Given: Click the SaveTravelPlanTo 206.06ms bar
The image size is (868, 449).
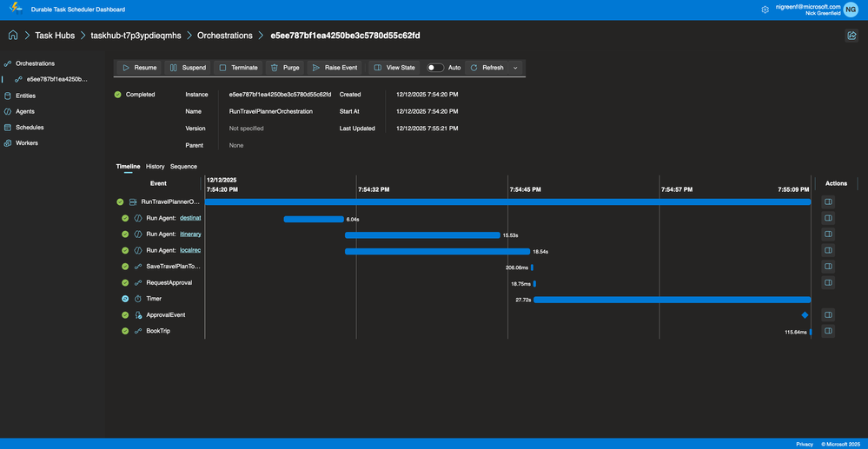Looking at the screenshot, I should 532,267.
